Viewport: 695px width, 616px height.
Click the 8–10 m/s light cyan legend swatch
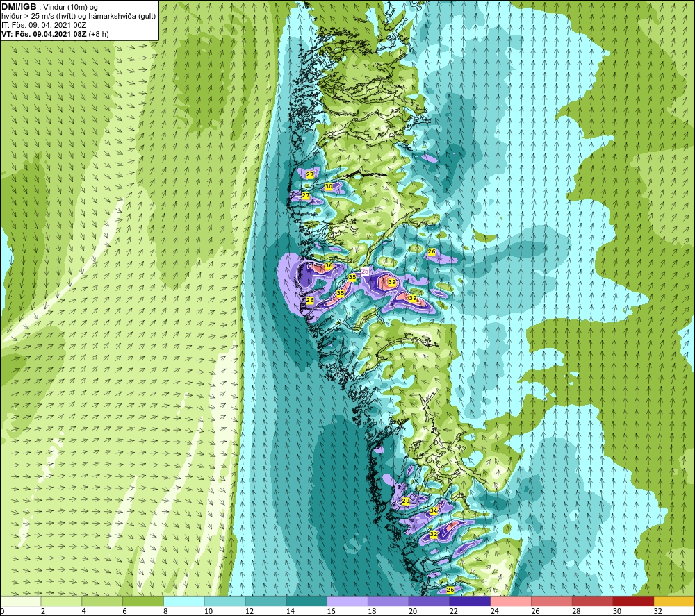click(184, 601)
